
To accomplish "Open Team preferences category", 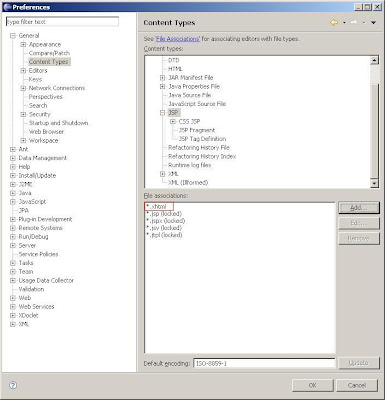I will (x=26, y=272).
